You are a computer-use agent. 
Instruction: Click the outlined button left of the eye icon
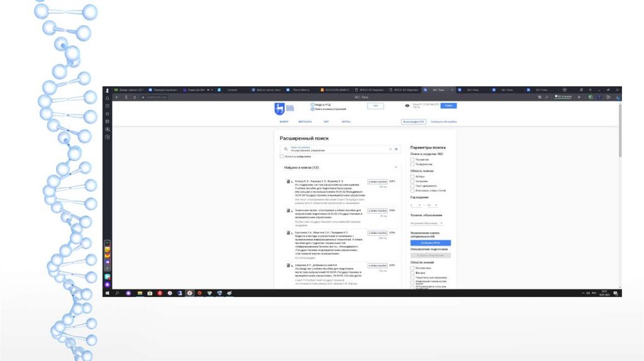[375, 106]
